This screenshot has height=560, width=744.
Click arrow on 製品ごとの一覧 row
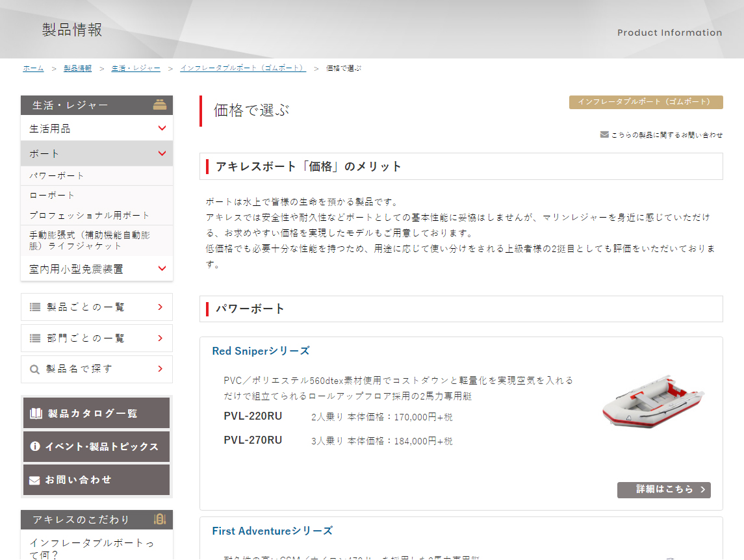[x=160, y=307]
